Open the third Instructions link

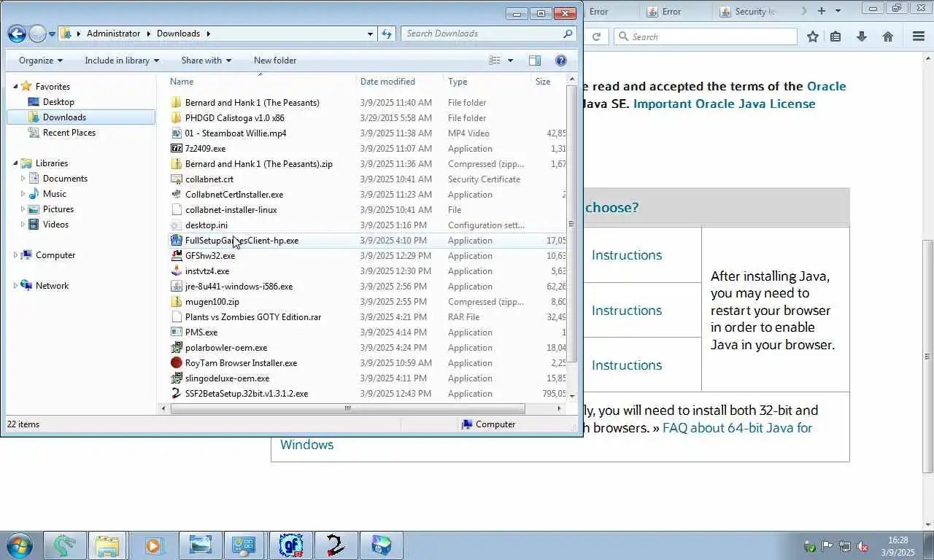(627, 365)
